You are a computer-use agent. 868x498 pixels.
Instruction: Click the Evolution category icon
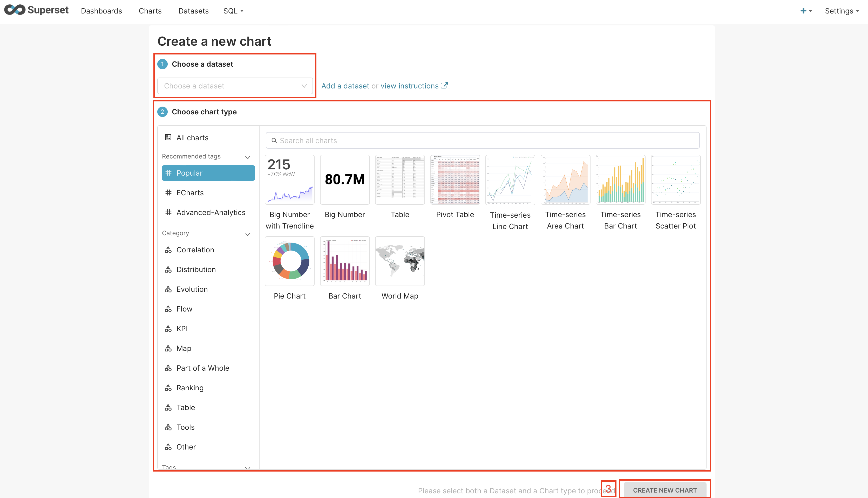[x=168, y=289]
